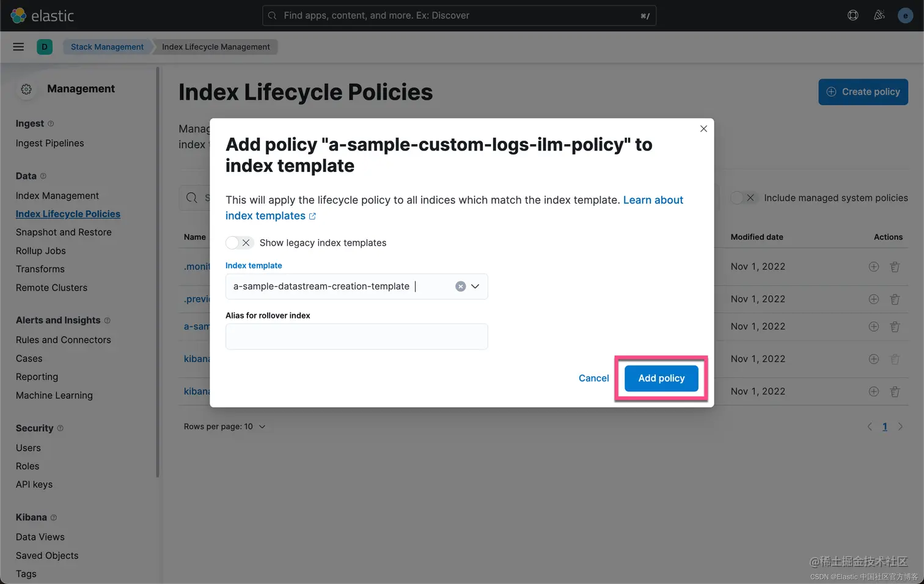Open Cases in sidebar

pyautogui.click(x=29, y=358)
